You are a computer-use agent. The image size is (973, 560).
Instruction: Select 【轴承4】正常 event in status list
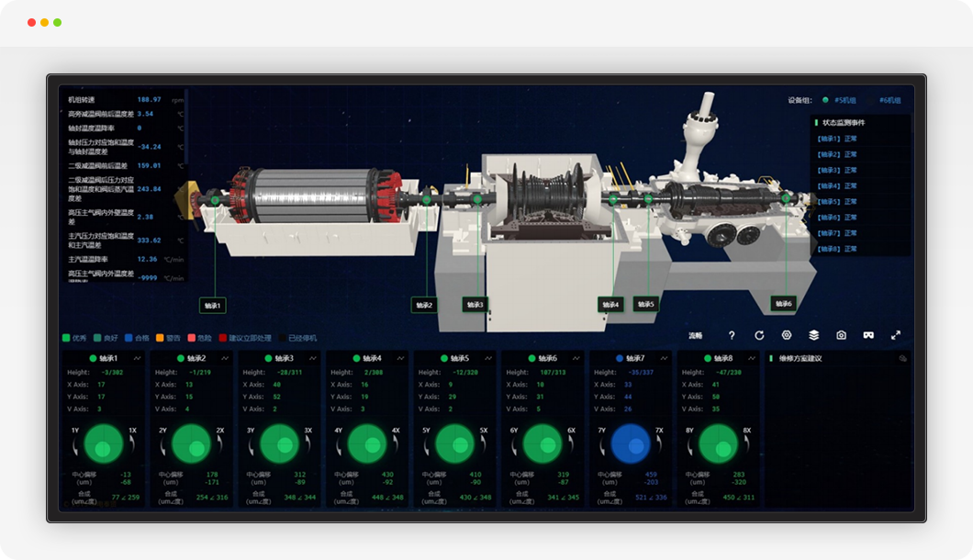pos(836,185)
